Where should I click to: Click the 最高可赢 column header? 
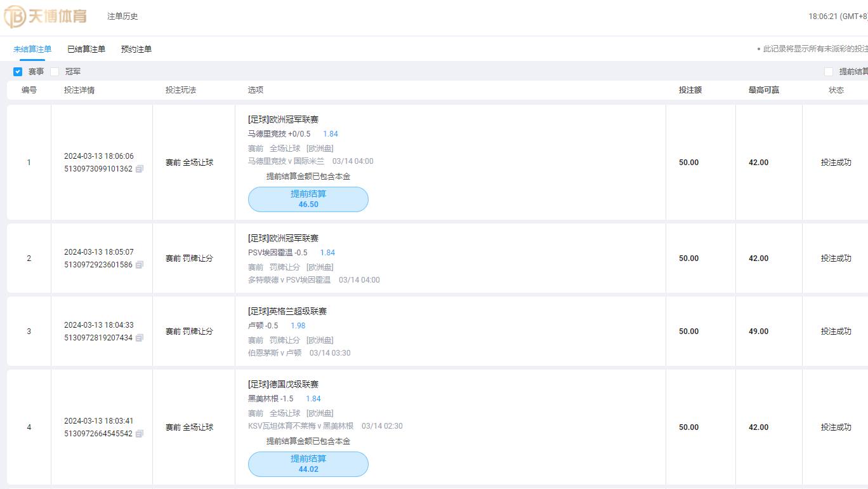click(x=764, y=90)
